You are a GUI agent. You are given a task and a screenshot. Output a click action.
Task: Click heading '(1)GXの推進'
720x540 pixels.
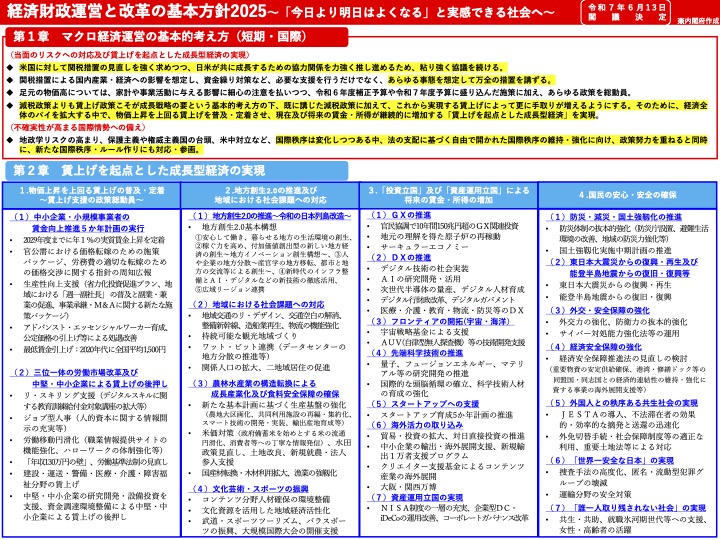pos(400,215)
